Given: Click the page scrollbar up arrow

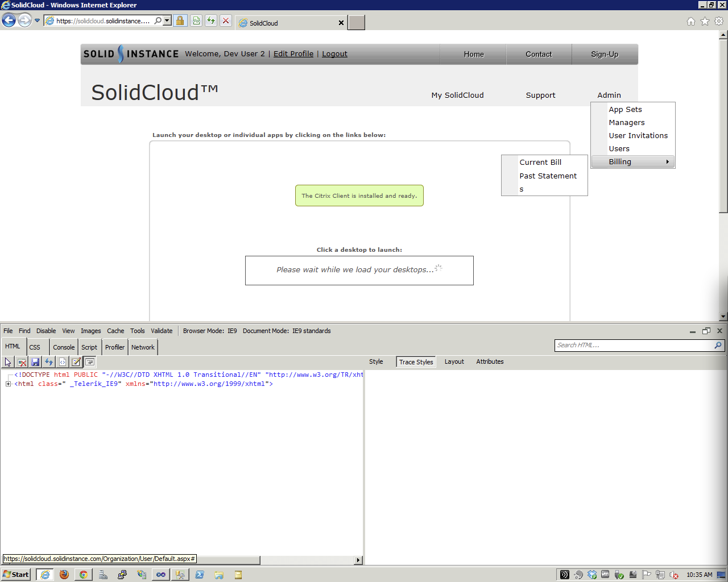Looking at the screenshot, I should pos(723,35).
